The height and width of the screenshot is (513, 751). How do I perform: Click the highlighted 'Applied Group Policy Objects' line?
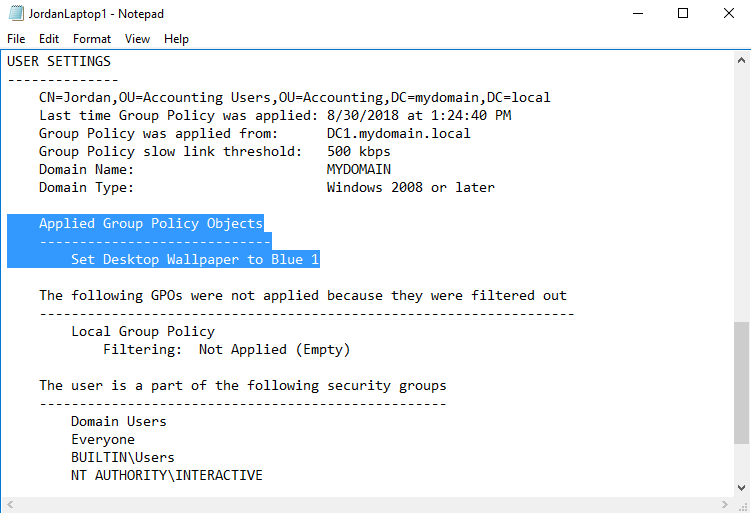click(151, 224)
